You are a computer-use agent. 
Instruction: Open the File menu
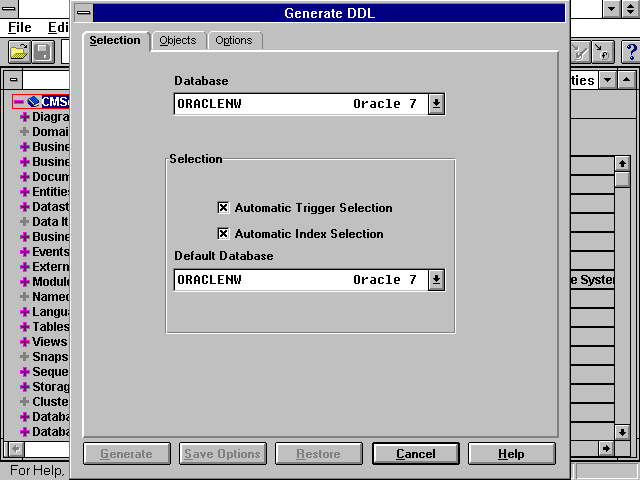tap(20, 28)
